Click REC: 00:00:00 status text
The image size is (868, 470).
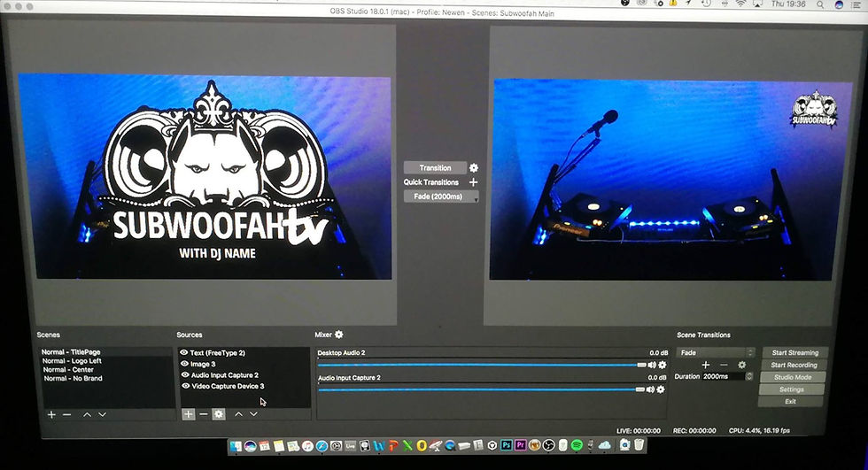click(x=694, y=430)
